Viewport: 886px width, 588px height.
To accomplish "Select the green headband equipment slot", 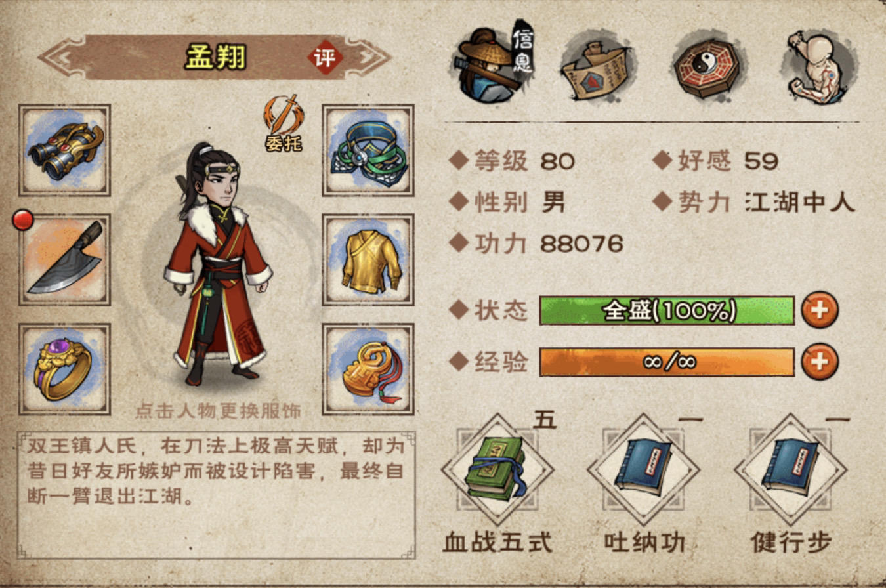I will [368, 150].
